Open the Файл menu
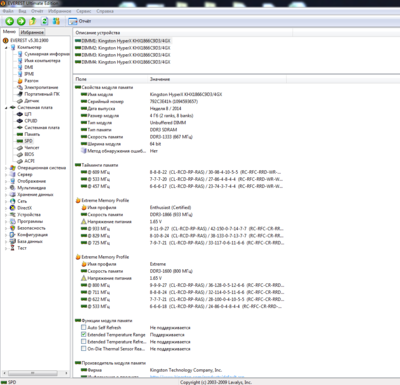Image resolution: width=400 pixels, height=385 pixels. [x=8, y=11]
